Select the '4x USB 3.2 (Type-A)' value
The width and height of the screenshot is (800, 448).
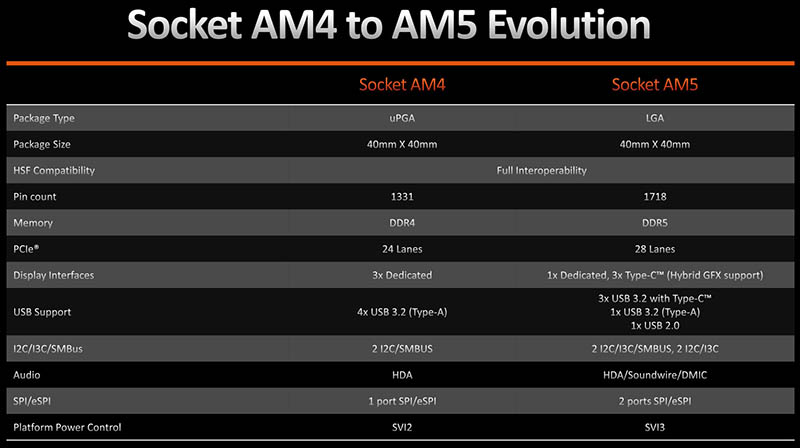pyautogui.click(x=402, y=312)
